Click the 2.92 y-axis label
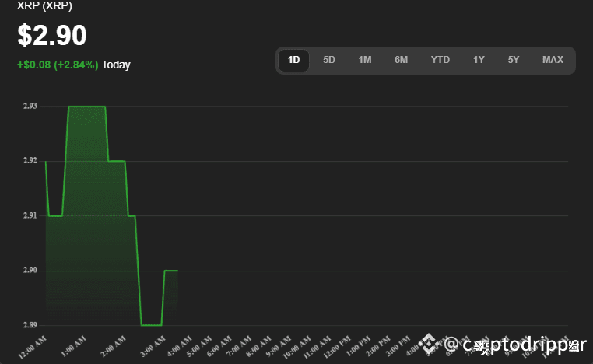 [x=30, y=161]
